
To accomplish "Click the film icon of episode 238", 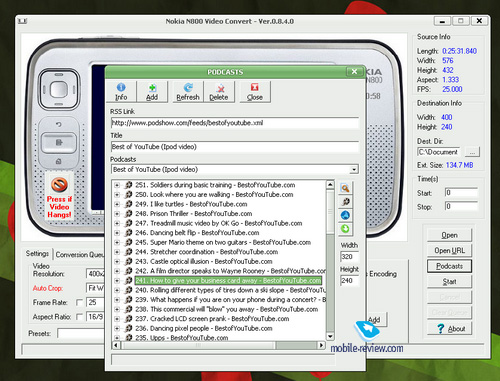I will [x=128, y=309].
